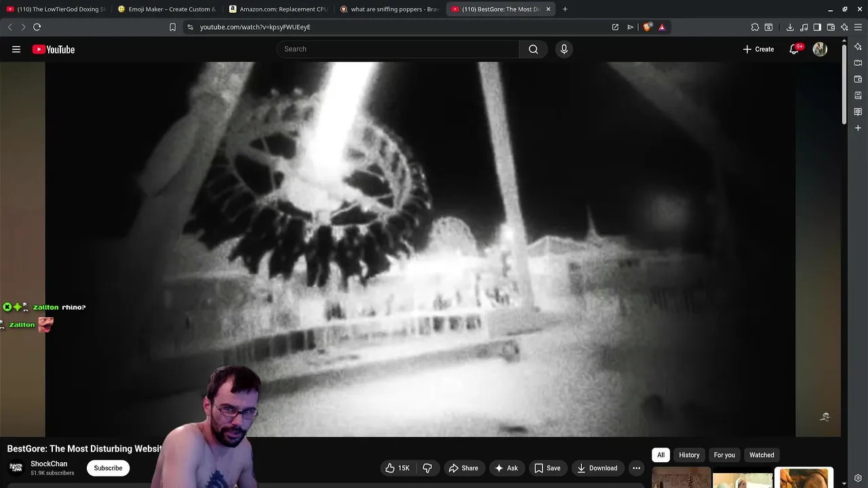Open the Create button in the YouTube header
The width and height of the screenshot is (868, 488).
click(758, 49)
